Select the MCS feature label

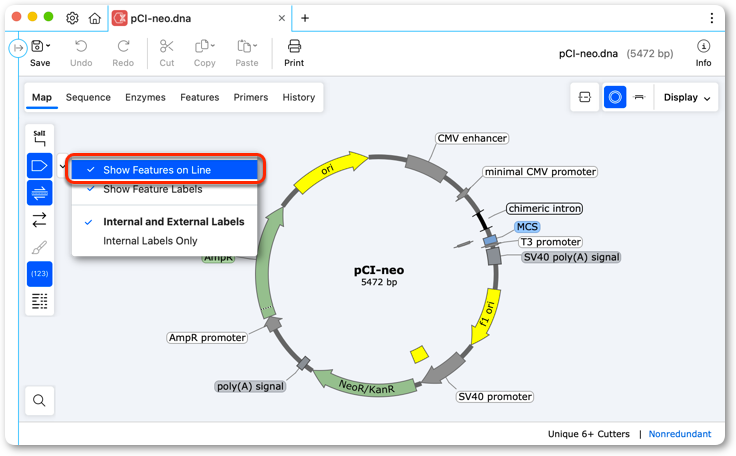coord(527,227)
